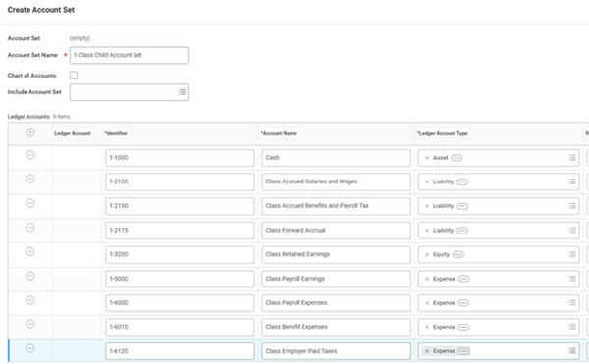Toggle the Chart of Accounts checkbox

(x=74, y=76)
